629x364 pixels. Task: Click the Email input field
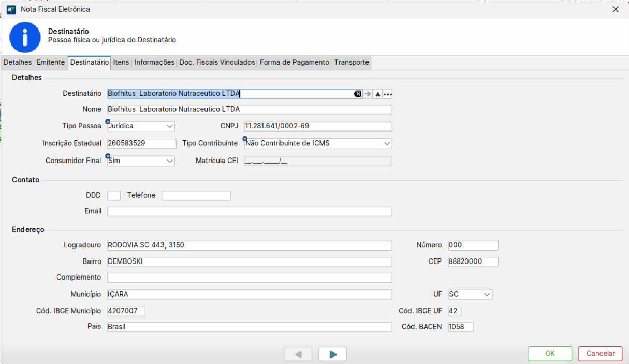[x=250, y=211]
